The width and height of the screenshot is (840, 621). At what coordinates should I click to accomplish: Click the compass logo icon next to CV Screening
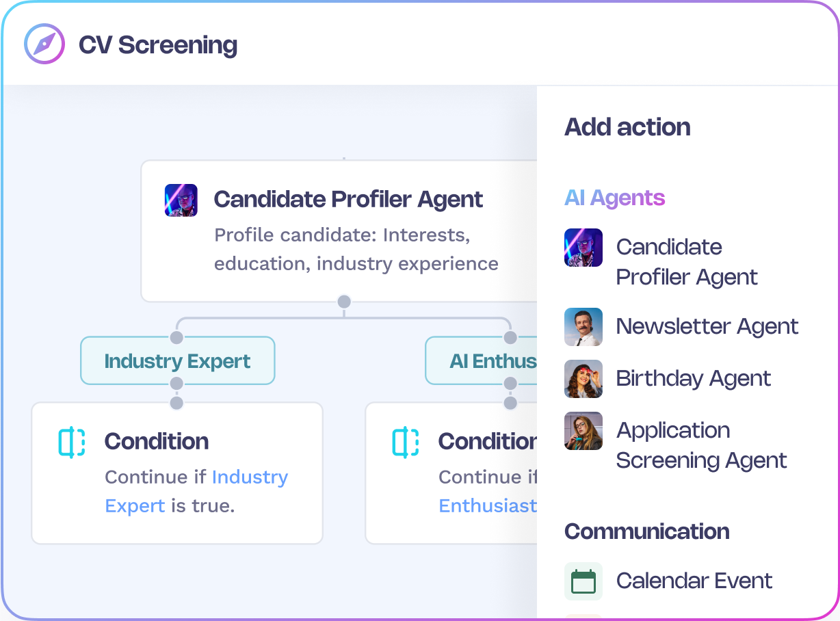pyautogui.click(x=44, y=44)
